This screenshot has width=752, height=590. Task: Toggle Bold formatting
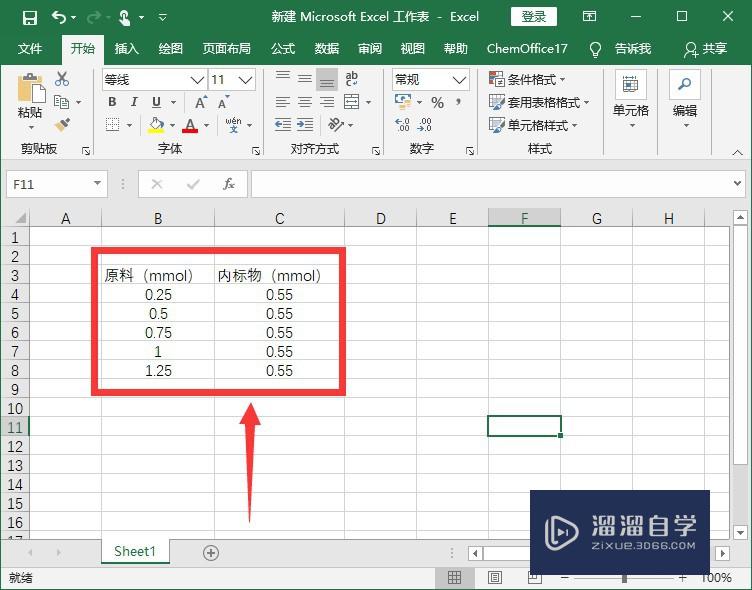pyautogui.click(x=112, y=102)
